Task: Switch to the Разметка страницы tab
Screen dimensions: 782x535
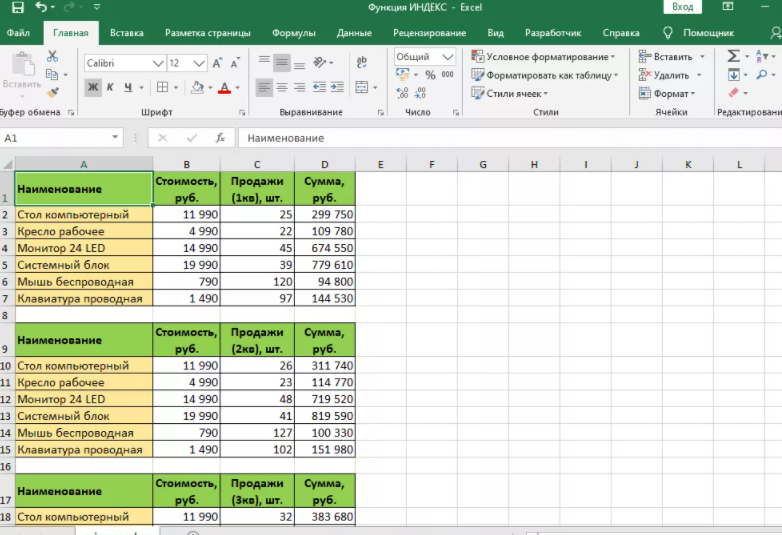Action: [x=207, y=33]
